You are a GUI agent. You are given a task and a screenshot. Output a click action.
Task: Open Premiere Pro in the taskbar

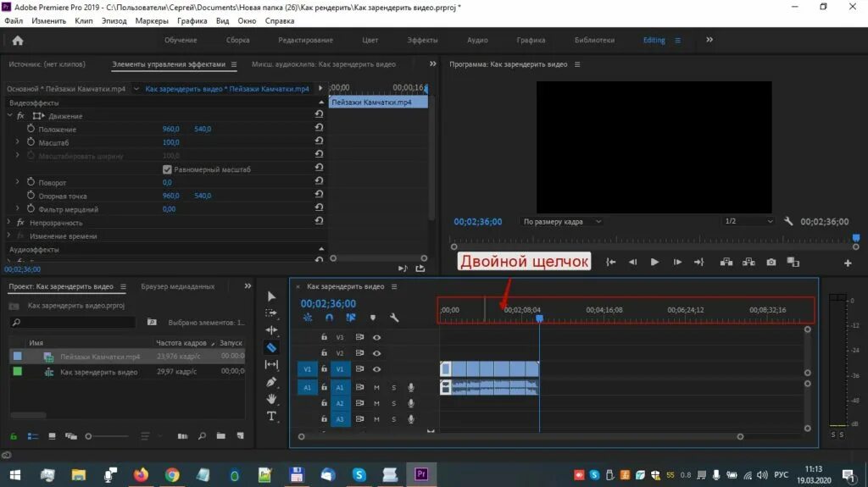click(421, 474)
